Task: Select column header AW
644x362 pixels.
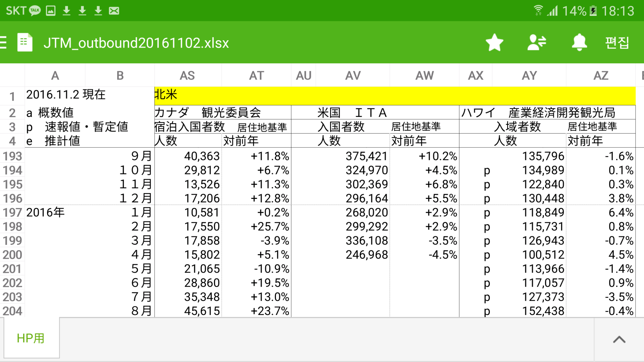Action: point(424,75)
